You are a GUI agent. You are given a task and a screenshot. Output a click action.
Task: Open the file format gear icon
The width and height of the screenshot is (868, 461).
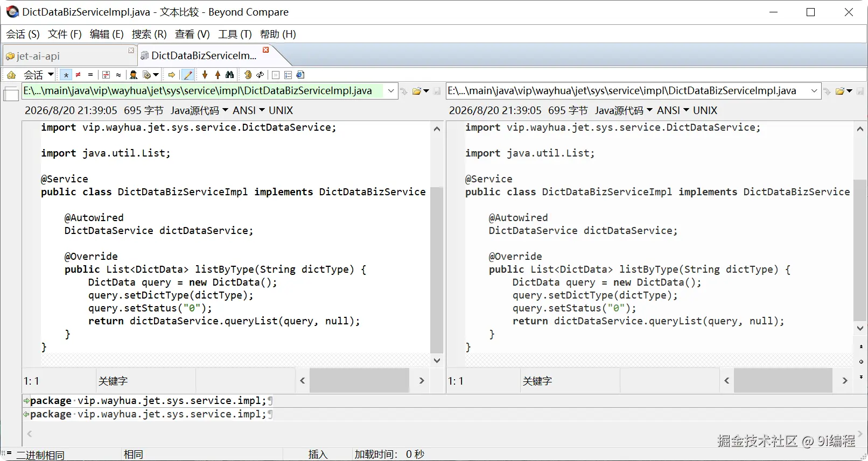coord(147,75)
